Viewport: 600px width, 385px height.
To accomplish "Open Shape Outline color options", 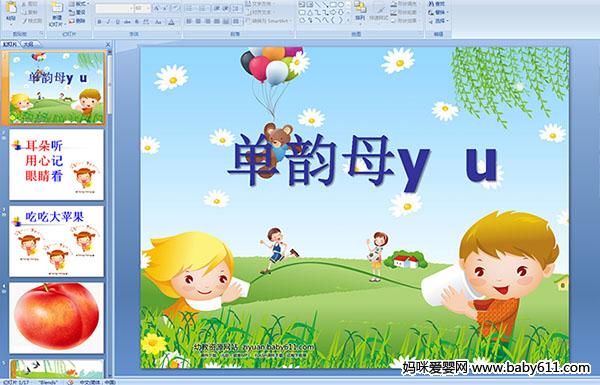I will 406,12.
